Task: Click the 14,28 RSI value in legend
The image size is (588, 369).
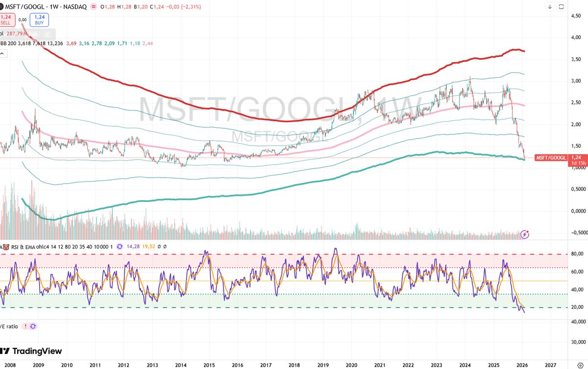Action: point(133,247)
